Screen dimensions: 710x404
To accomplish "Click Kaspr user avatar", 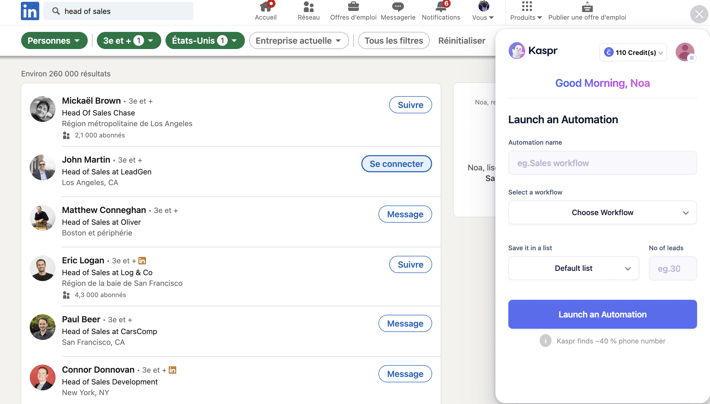I will tap(685, 52).
